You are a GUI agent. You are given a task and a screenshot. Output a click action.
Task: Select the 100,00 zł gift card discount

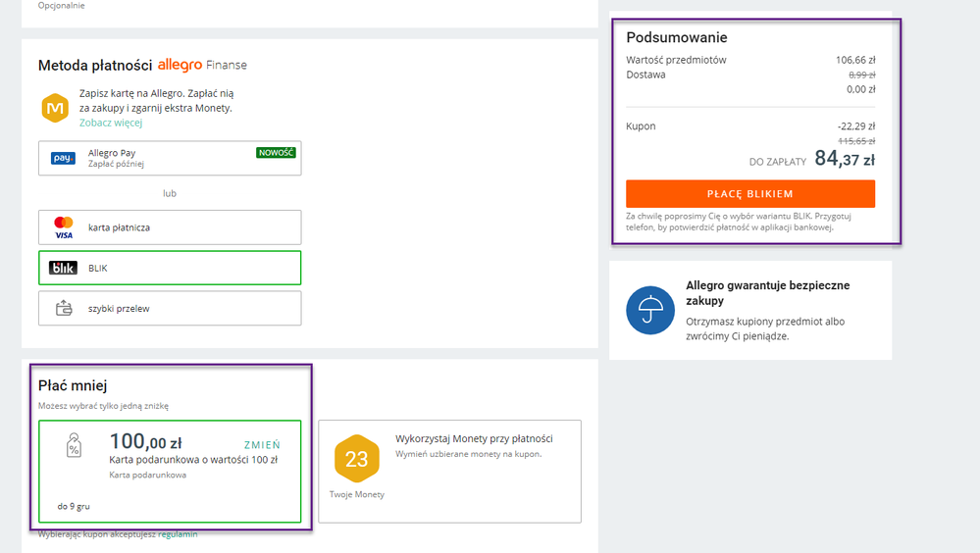(170, 472)
